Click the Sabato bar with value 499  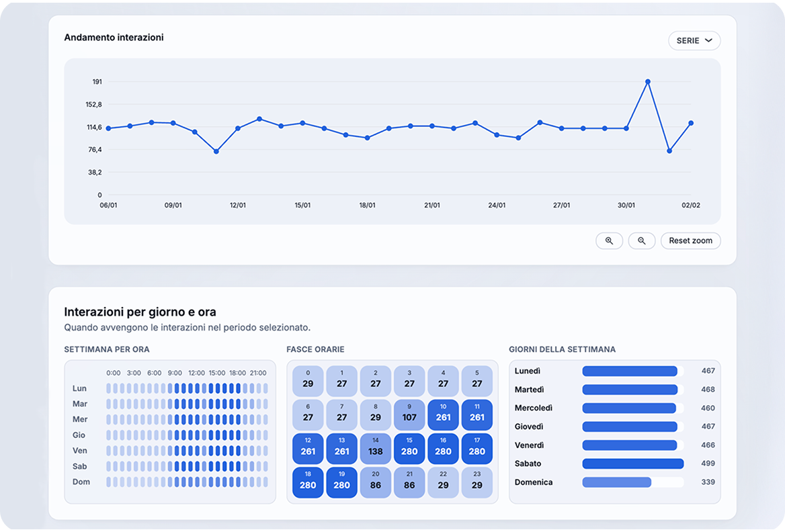632,463
